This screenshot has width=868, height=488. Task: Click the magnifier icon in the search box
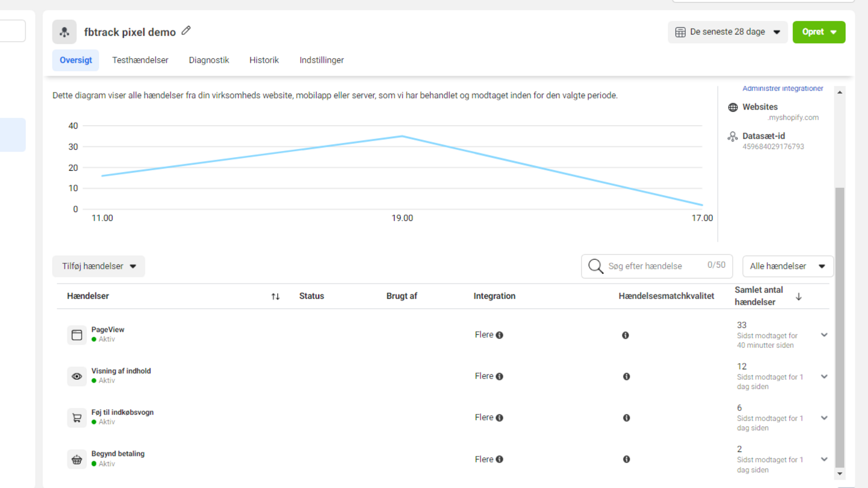click(596, 266)
